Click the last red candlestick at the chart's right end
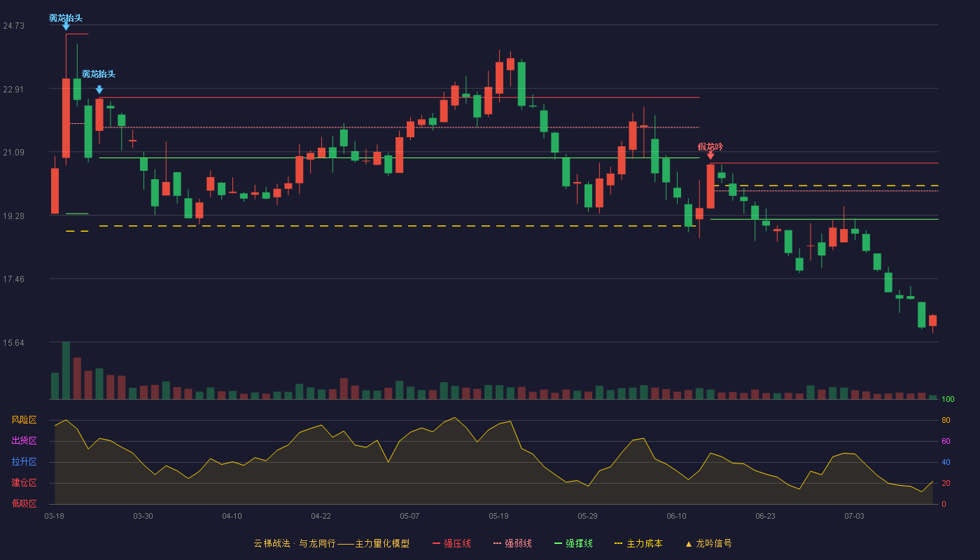This screenshot has width=980, height=560. (932, 321)
